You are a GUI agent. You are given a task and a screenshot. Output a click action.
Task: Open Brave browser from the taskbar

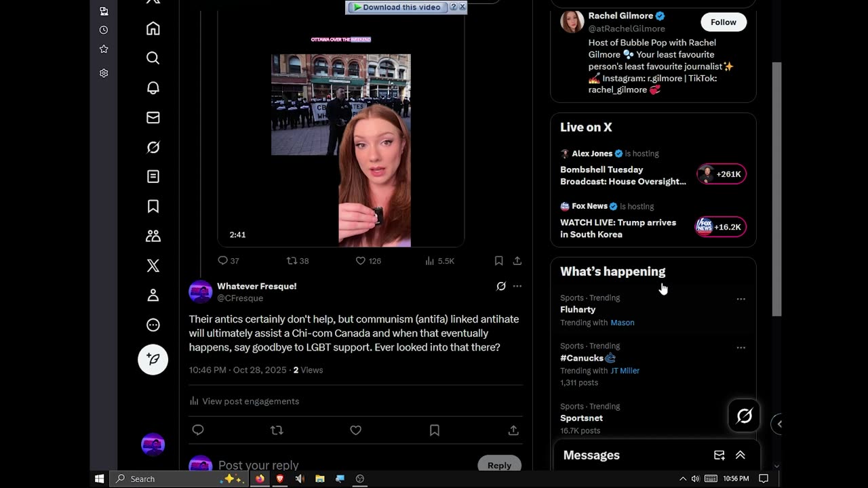coord(279,479)
